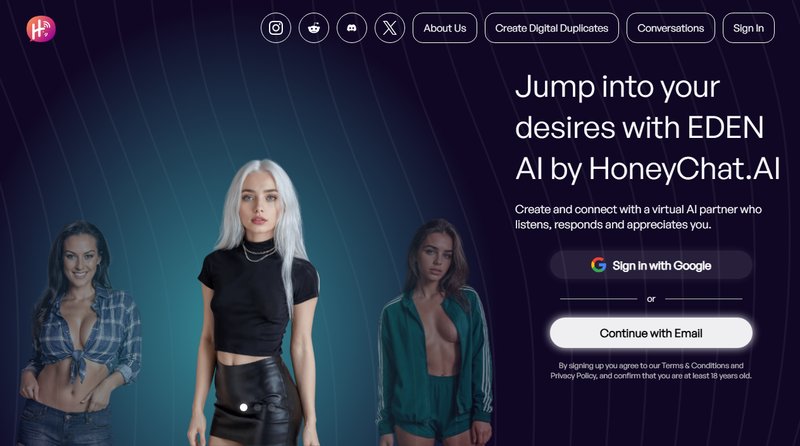Go to the X (Twitter) profile
Screen dimensions: 800x446
390,28
